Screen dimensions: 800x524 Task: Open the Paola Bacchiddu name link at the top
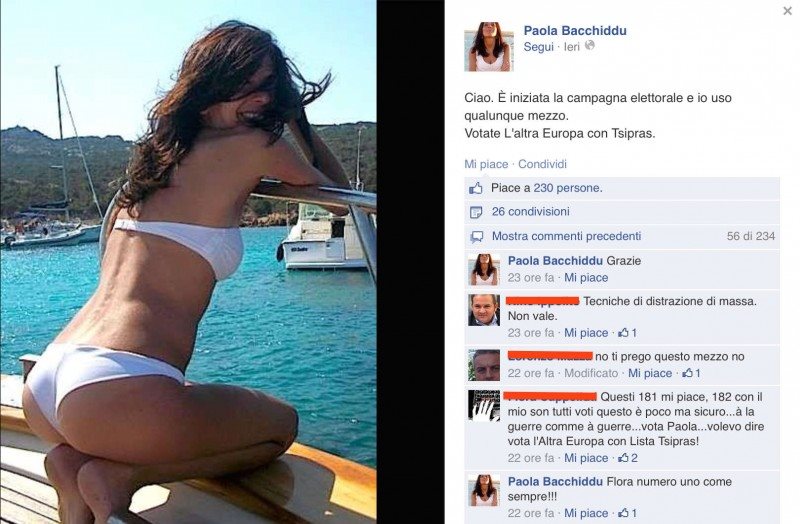pos(575,31)
